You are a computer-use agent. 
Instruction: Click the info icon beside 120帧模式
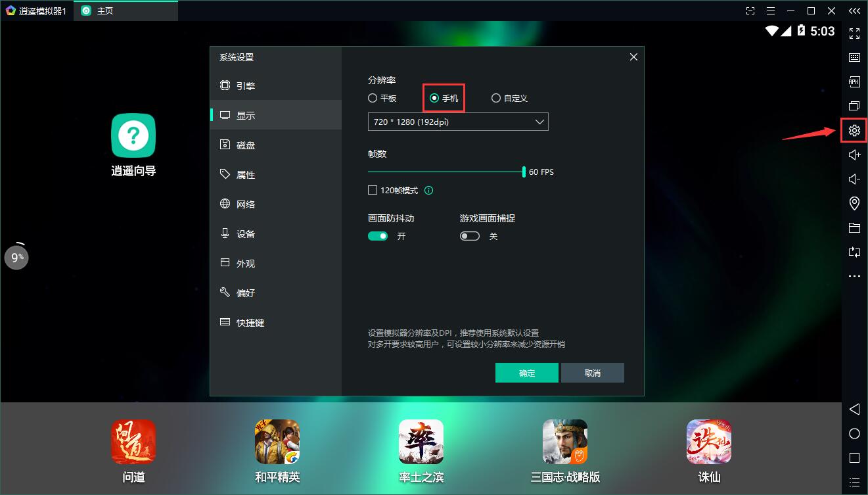click(x=429, y=190)
